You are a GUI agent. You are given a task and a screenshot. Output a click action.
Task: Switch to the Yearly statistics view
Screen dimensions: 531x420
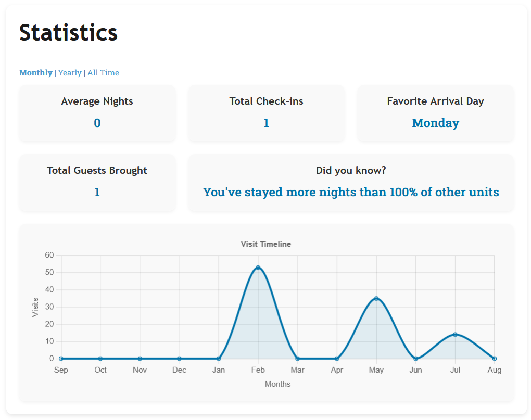[x=69, y=72]
